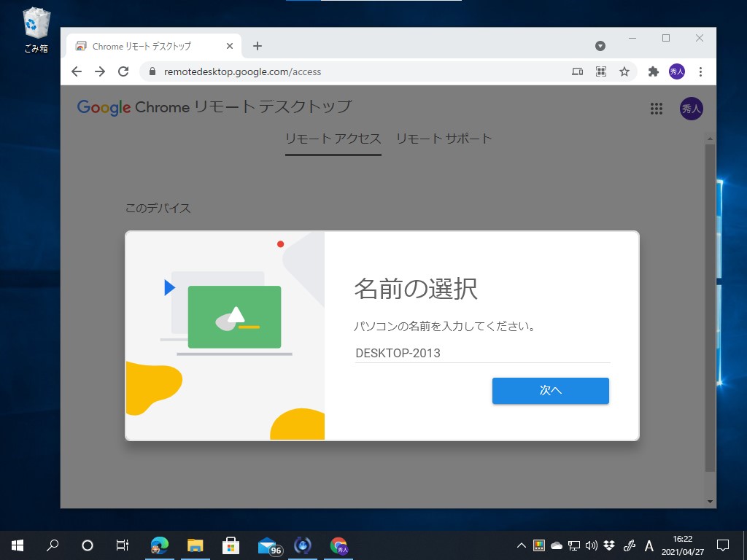Image resolution: width=747 pixels, height=560 pixels.
Task: Open Chrome from the taskbar
Action: click(339, 545)
